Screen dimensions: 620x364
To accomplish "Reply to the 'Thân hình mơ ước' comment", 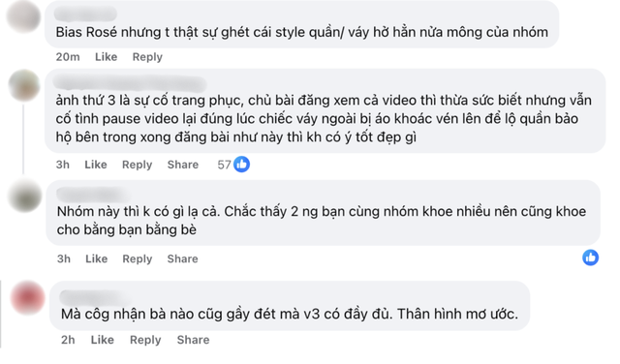I will coord(145,340).
